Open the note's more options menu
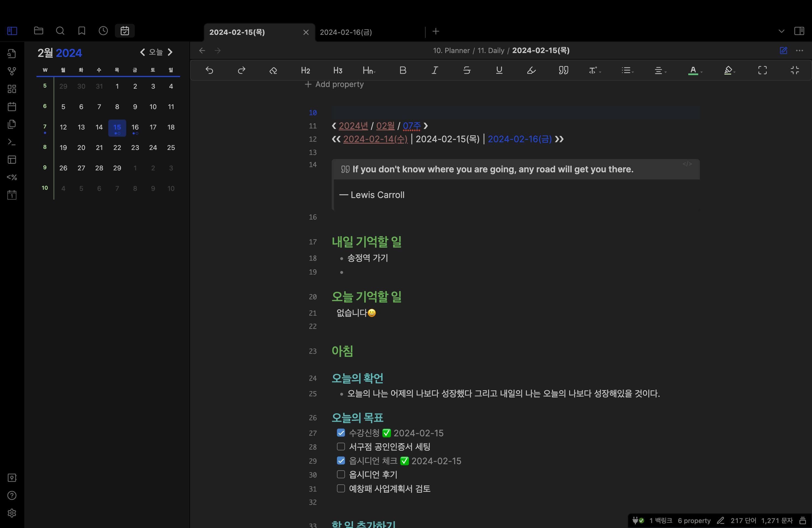 799,51
